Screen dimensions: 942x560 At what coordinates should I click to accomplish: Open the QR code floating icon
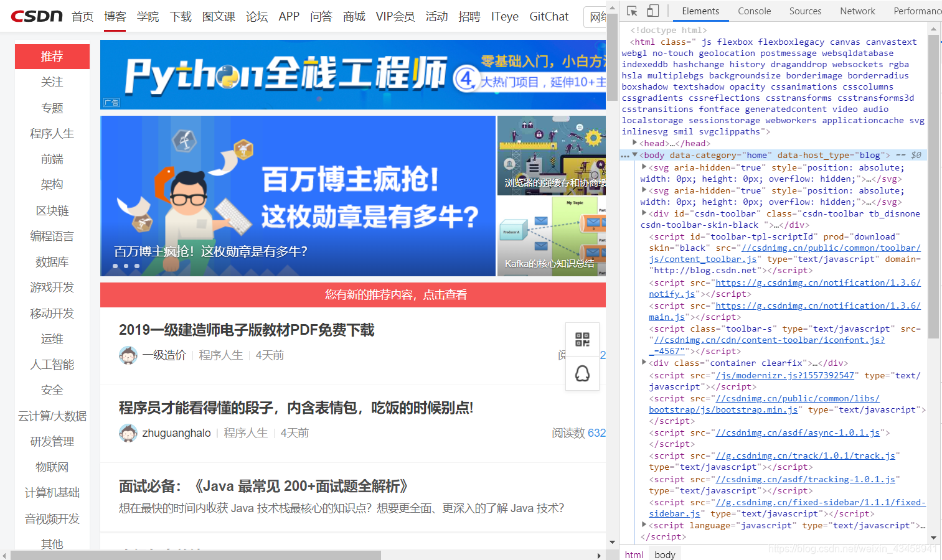click(582, 339)
